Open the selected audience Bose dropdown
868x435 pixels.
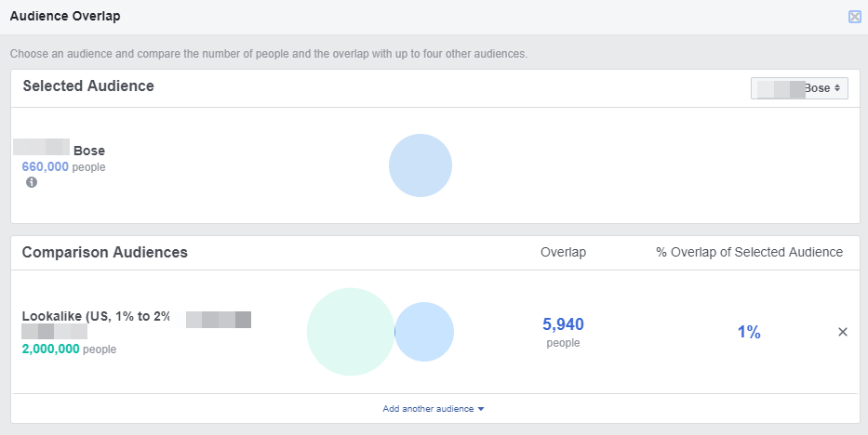click(799, 88)
